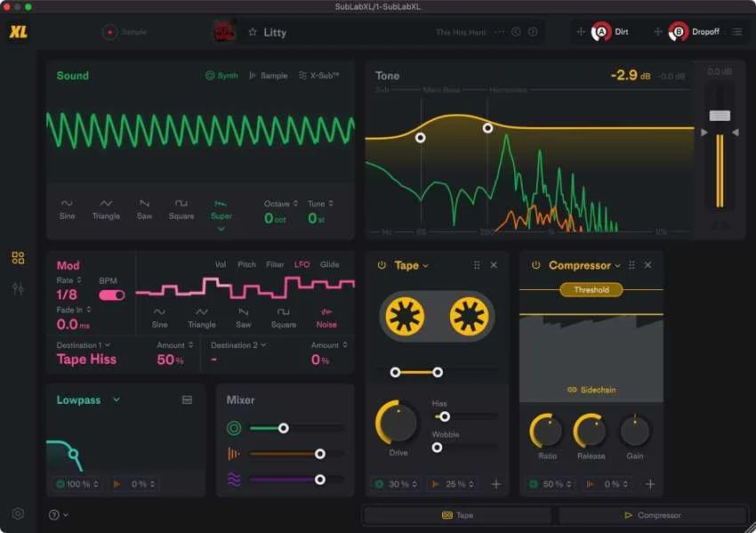Adjust the Octave stepper arrows
This screenshot has width=756, height=533.
tap(295, 204)
